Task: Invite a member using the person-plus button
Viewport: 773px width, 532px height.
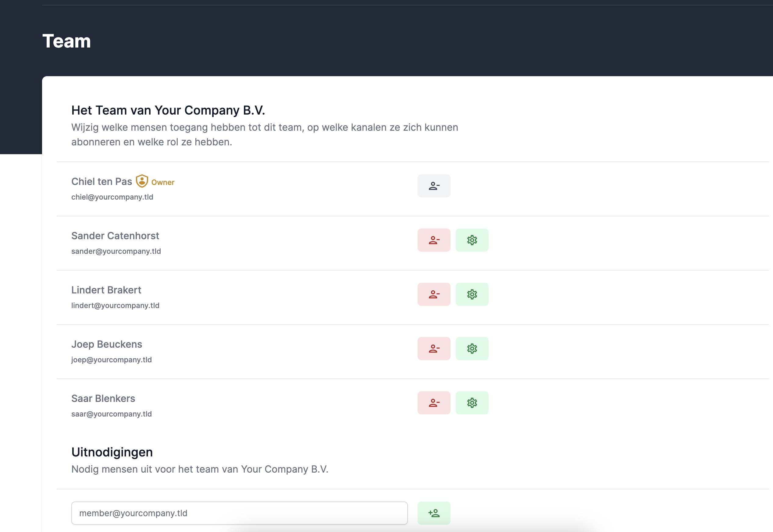Action: click(434, 513)
